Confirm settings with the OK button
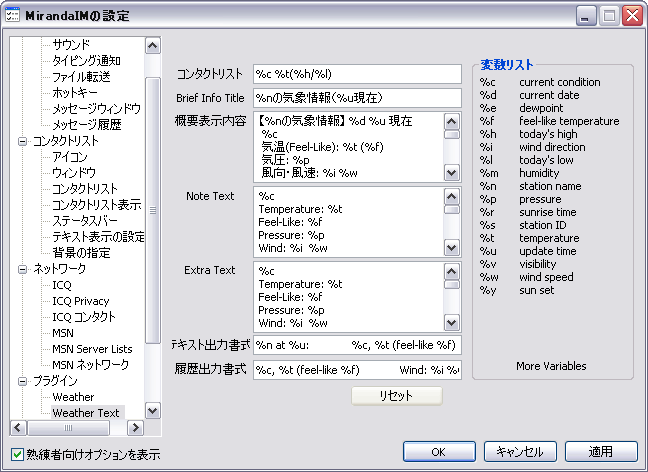This screenshot has height=472, width=648. pyautogui.click(x=439, y=452)
